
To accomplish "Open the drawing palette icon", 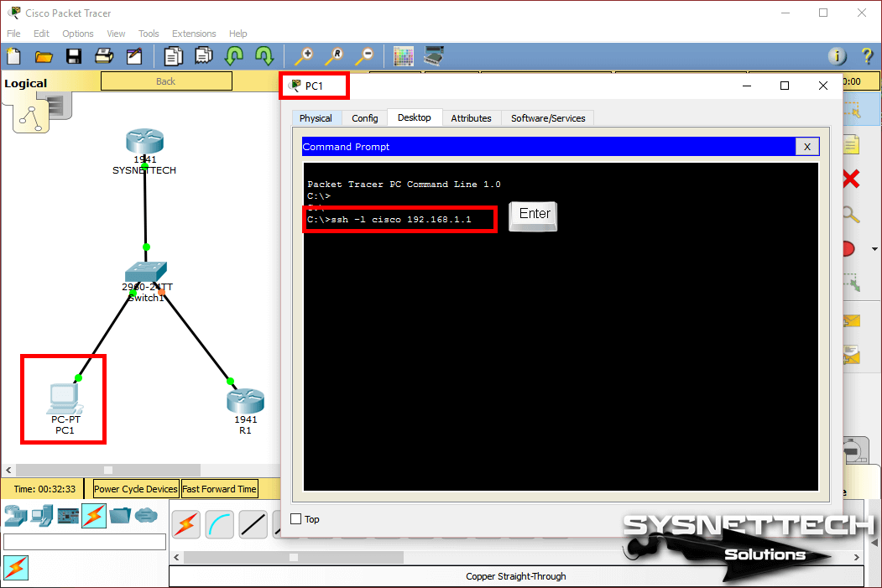I will pyautogui.click(x=404, y=56).
